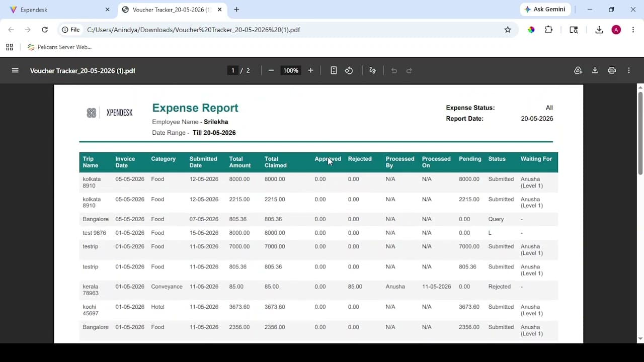Open the apps grid in bookmarks bar

9,47
